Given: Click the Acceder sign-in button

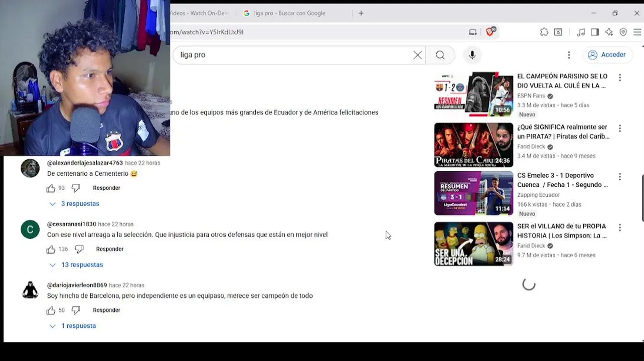Looking at the screenshot, I should pyautogui.click(x=607, y=55).
